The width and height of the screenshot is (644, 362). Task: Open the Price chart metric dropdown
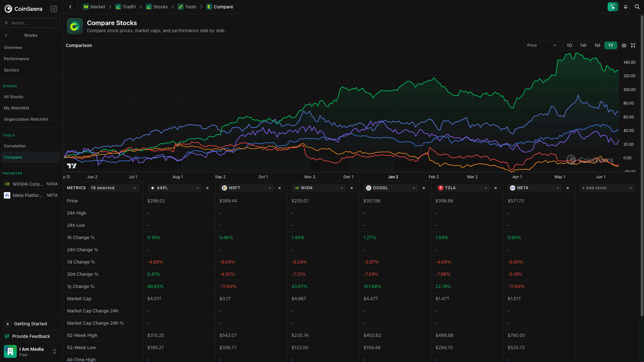(x=542, y=45)
